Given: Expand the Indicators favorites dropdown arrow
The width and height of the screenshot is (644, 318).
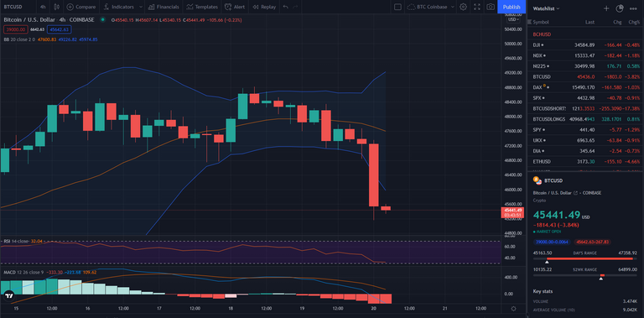Looking at the screenshot, I should point(141,7).
